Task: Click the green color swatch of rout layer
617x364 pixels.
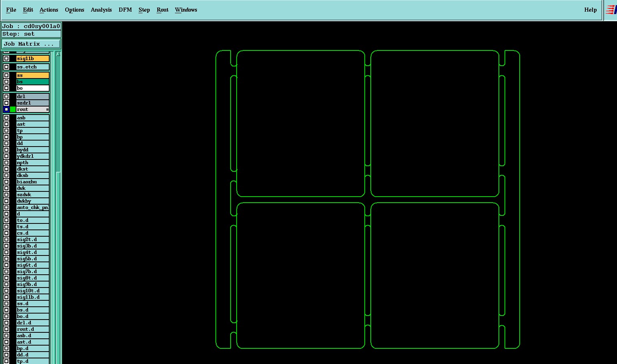Action: pyautogui.click(x=13, y=109)
